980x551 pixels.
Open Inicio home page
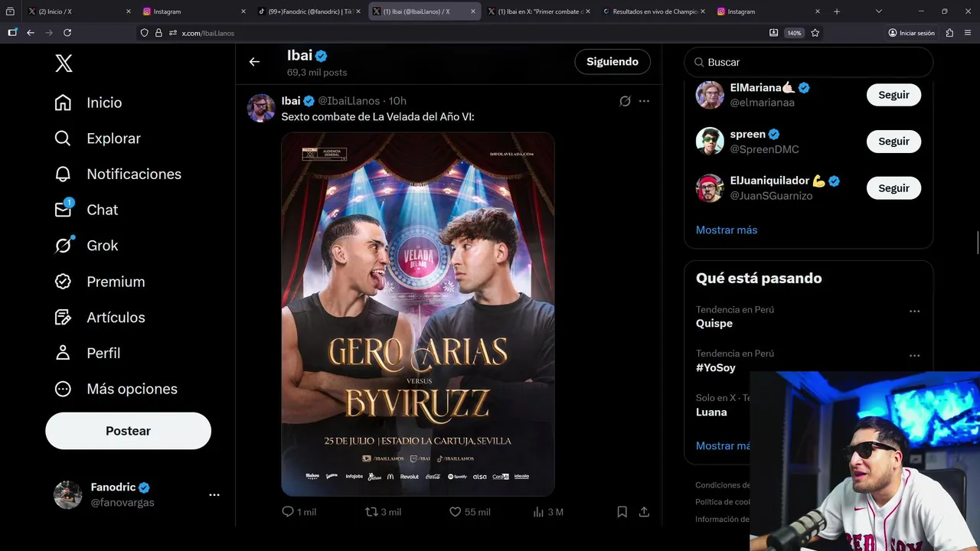[x=89, y=103]
